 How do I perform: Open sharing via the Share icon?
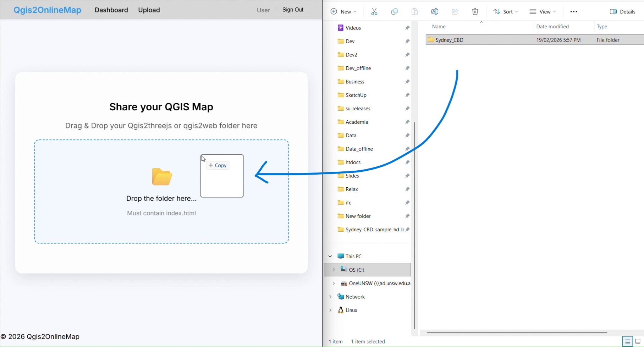(x=455, y=11)
